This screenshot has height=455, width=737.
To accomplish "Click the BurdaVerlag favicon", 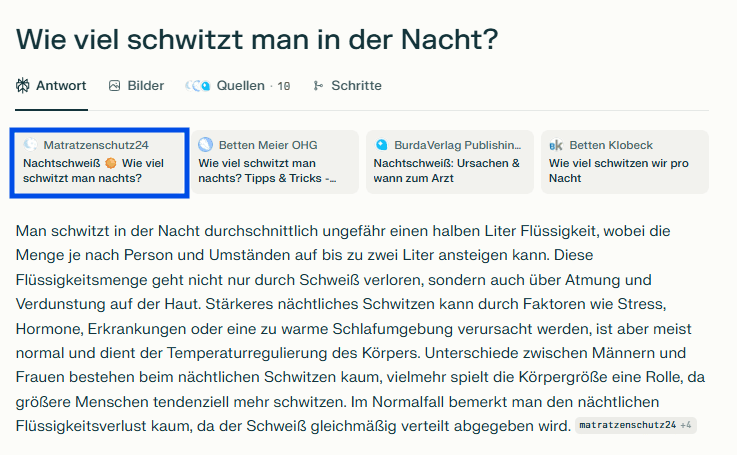I will click(x=381, y=145).
